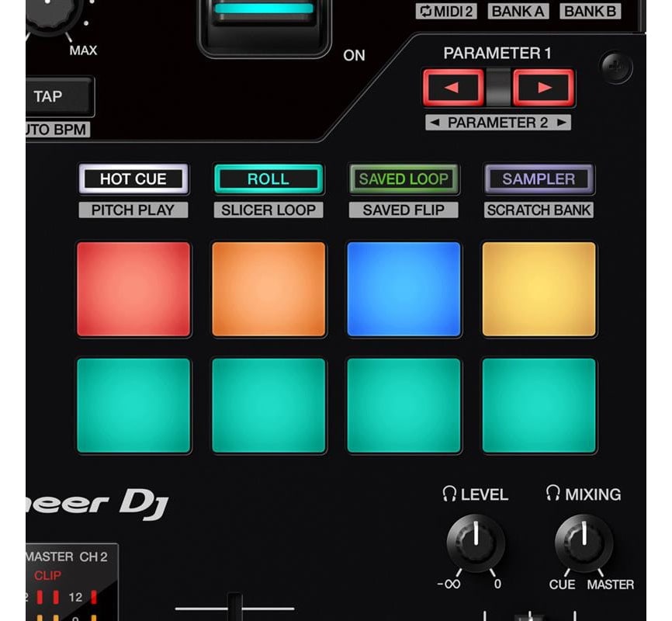The height and width of the screenshot is (621, 672).
Task: Tap the orange performance pad
Action: coord(268,289)
